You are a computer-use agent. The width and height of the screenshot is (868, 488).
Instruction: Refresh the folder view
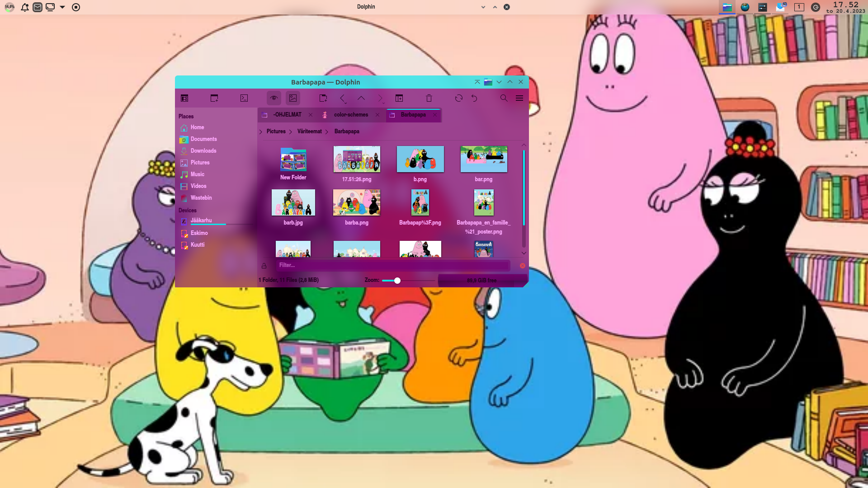tap(459, 98)
